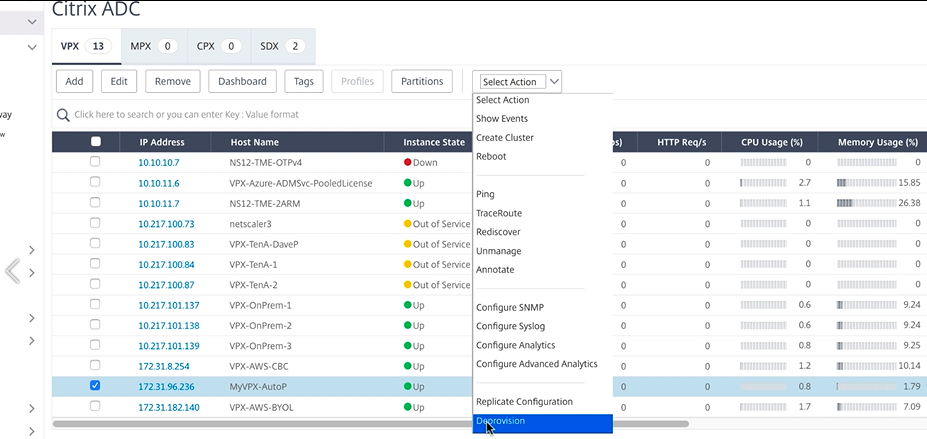This screenshot has width=927, height=439.
Task: Sort by CPU Usage column header
Action: [772, 142]
